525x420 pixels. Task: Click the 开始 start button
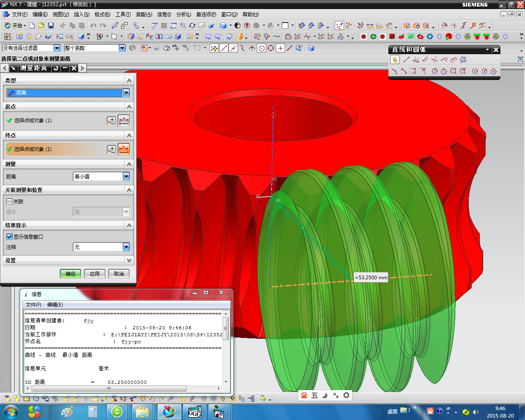click(x=15, y=25)
